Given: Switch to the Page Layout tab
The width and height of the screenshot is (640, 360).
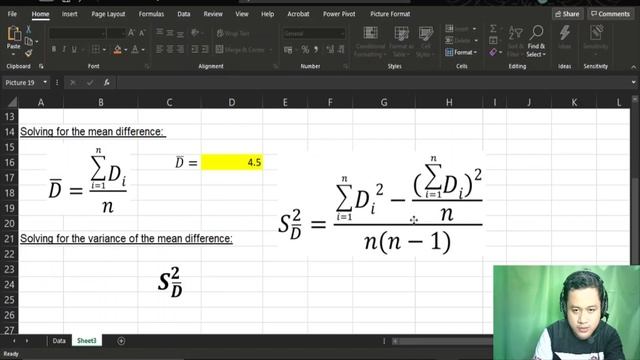Looking at the screenshot, I should [x=108, y=14].
